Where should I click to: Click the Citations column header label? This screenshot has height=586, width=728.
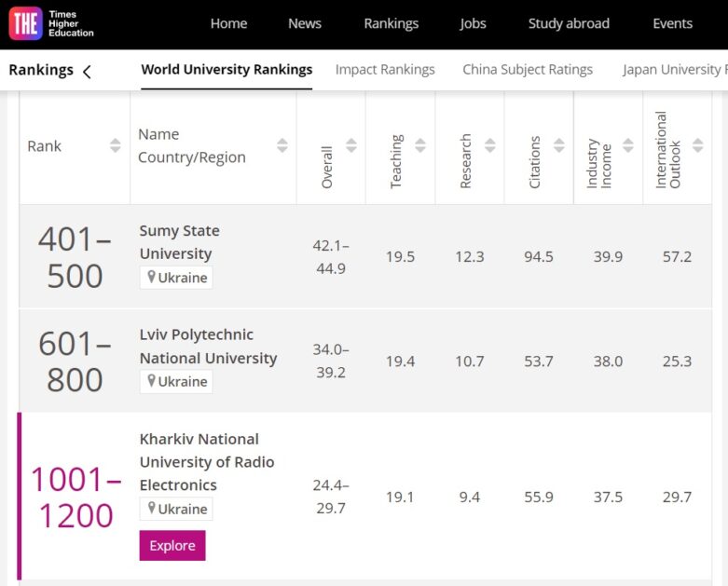click(x=534, y=162)
